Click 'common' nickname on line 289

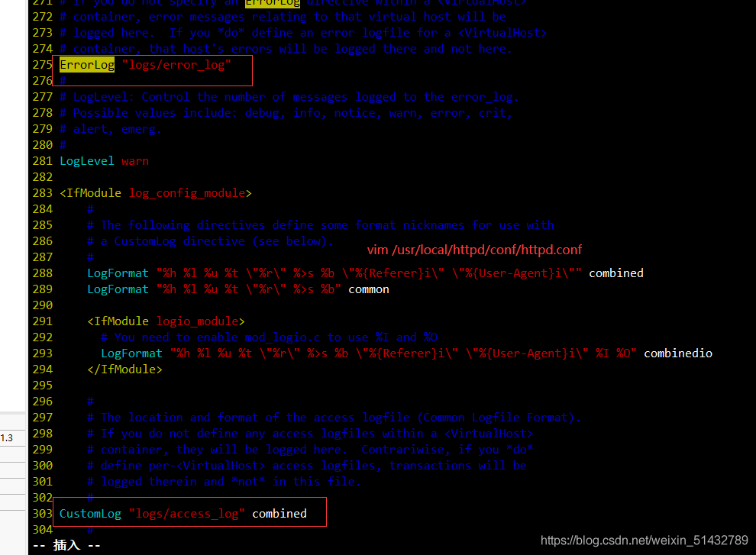click(369, 289)
